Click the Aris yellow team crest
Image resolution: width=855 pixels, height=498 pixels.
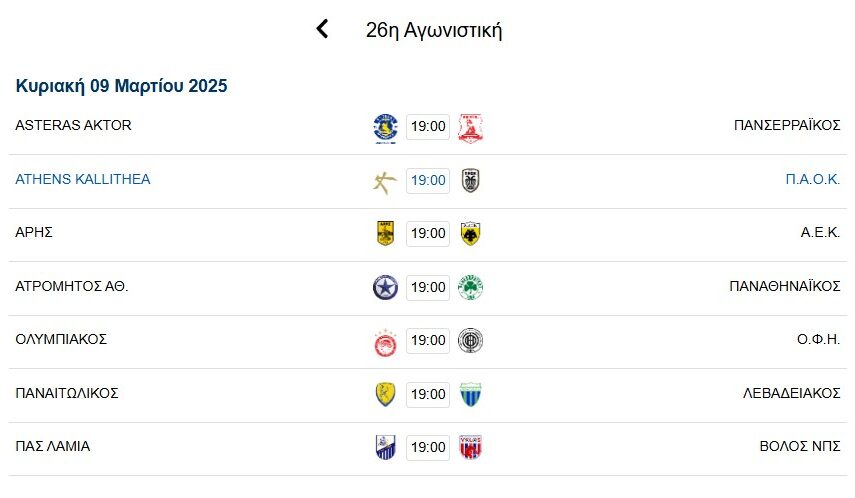pyautogui.click(x=385, y=234)
